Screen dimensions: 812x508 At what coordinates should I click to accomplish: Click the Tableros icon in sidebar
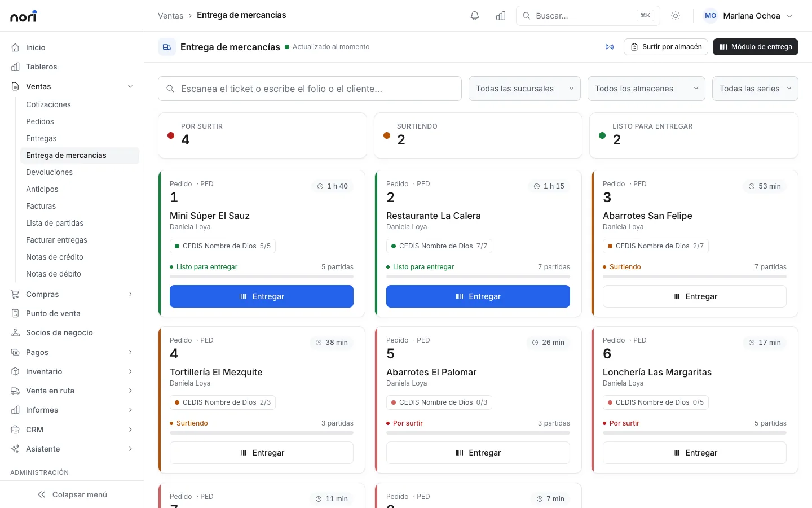pyautogui.click(x=15, y=67)
